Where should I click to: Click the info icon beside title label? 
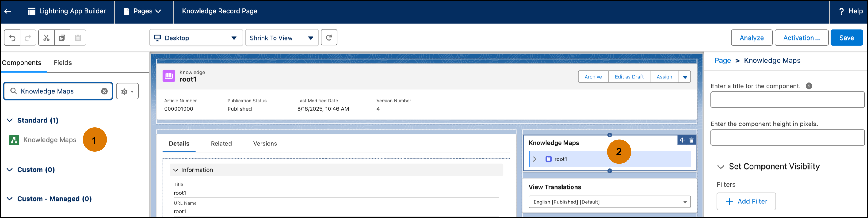point(809,86)
